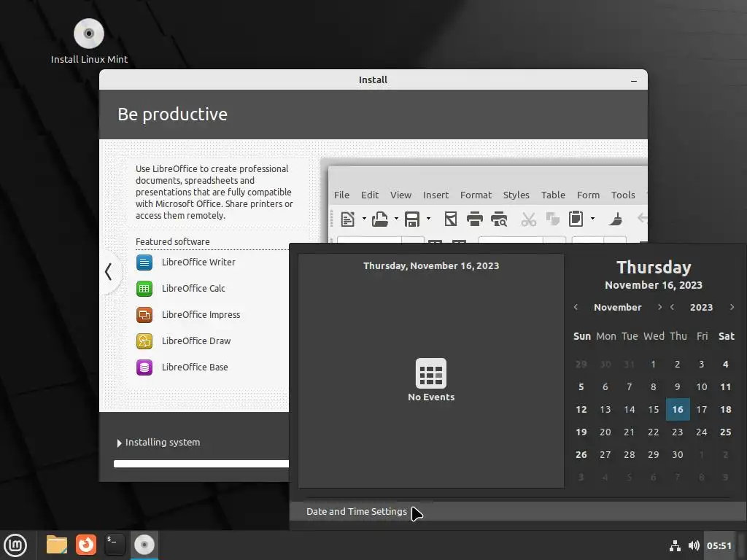Launch Firefox from the panel
This screenshot has height=560, width=747.
pyautogui.click(x=86, y=545)
